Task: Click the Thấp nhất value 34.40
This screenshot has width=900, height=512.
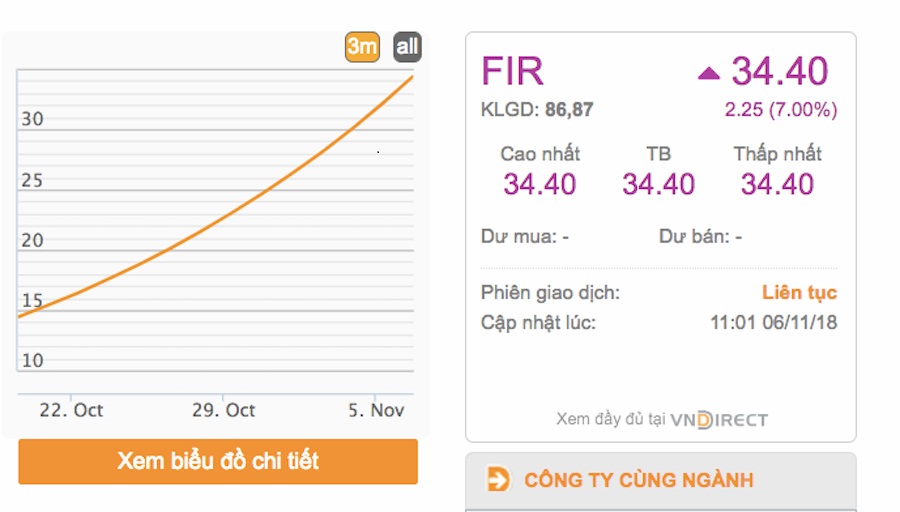Action: pos(777,184)
